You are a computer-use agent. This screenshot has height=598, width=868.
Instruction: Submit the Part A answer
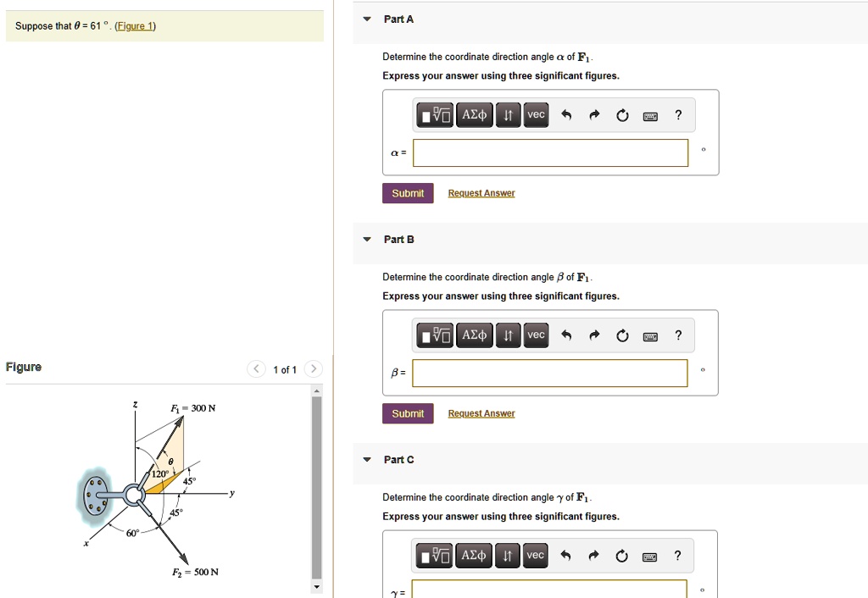tap(408, 193)
